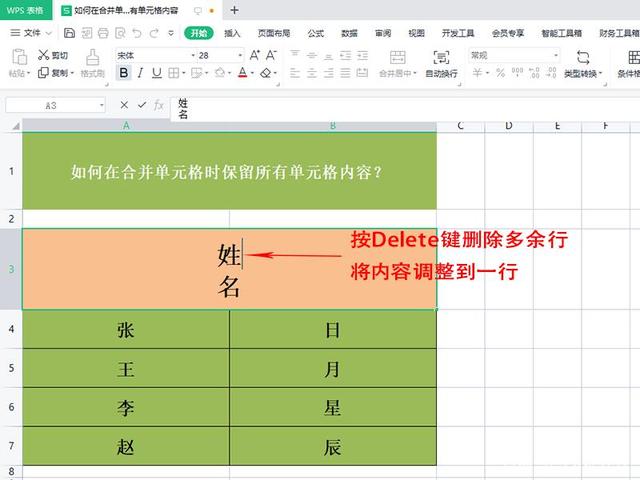Expand the 合并居中 dropdown arrow

[x=415, y=73]
